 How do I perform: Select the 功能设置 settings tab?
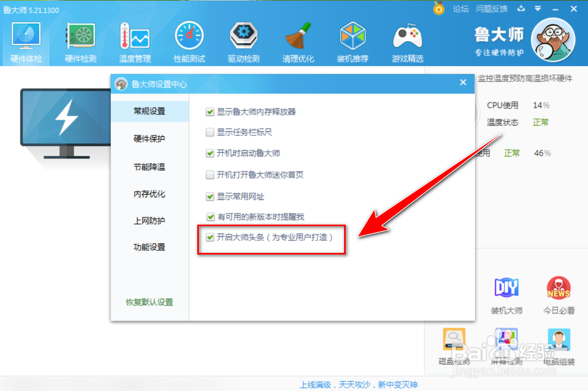click(149, 247)
